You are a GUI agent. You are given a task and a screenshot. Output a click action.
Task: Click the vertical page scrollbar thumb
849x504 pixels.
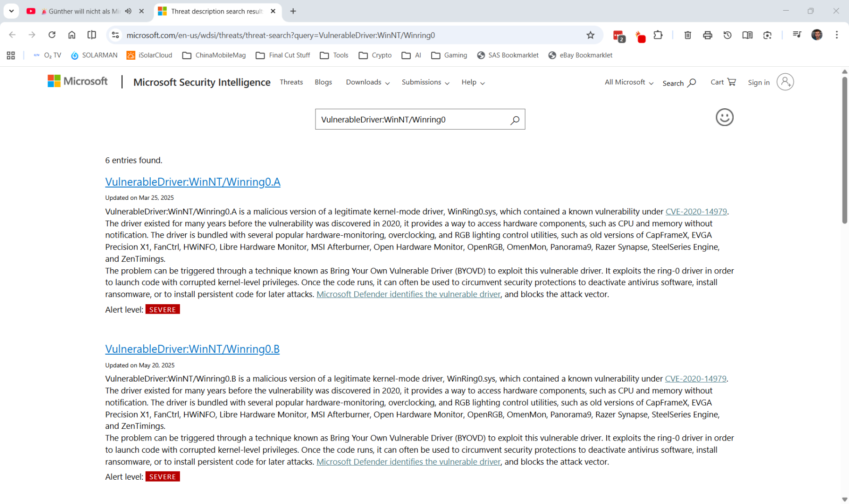point(844,149)
